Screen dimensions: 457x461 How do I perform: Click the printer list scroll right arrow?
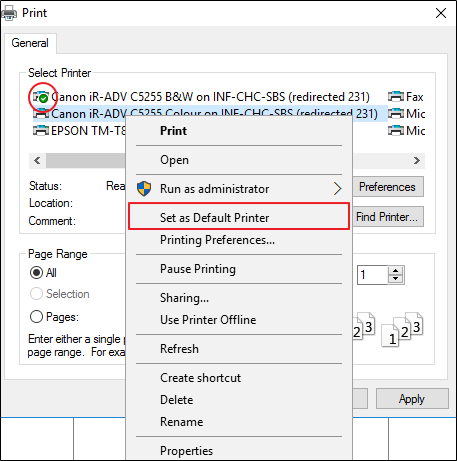coord(417,161)
